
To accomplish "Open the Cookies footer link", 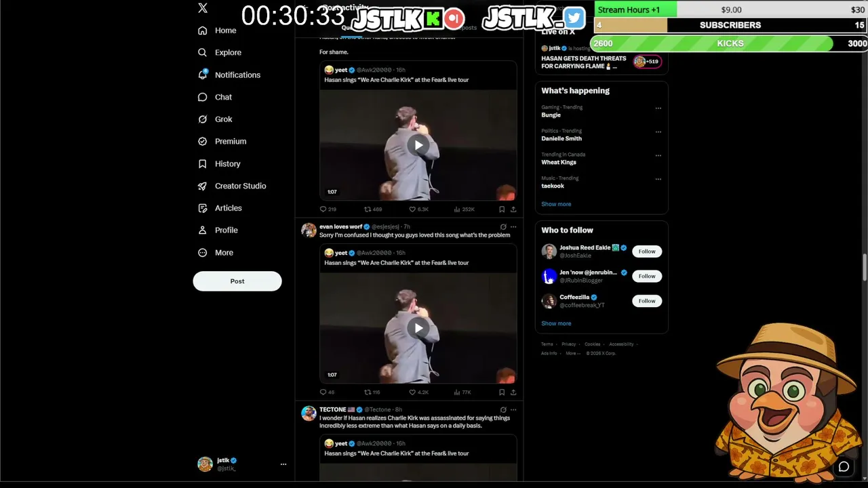I will tap(593, 344).
